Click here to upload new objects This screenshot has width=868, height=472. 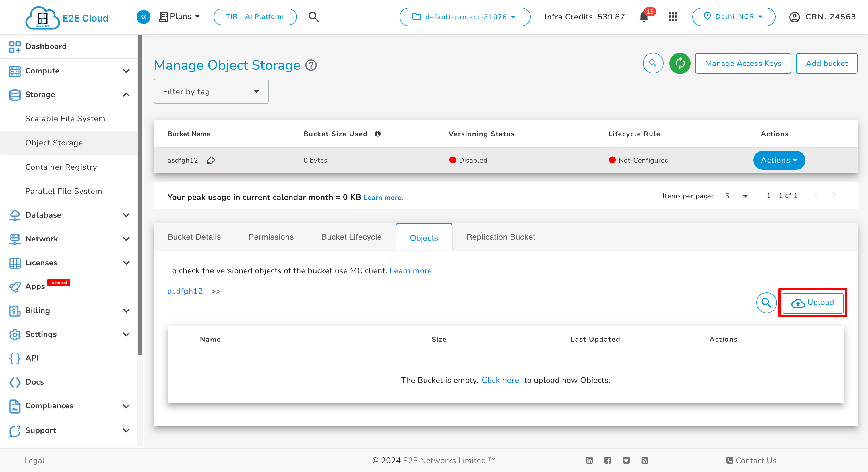(x=500, y=380)
